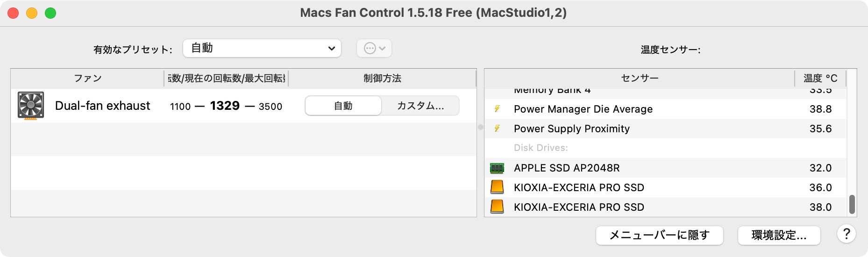The image size is (868, 257).
Task: Open 環境設定 preferences button
Action: click(779, 235)
